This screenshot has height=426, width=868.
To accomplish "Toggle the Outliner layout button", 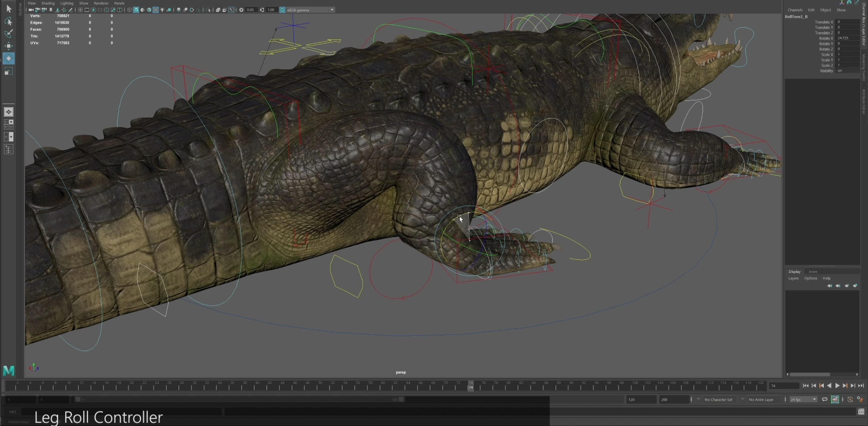I will 9,149.
